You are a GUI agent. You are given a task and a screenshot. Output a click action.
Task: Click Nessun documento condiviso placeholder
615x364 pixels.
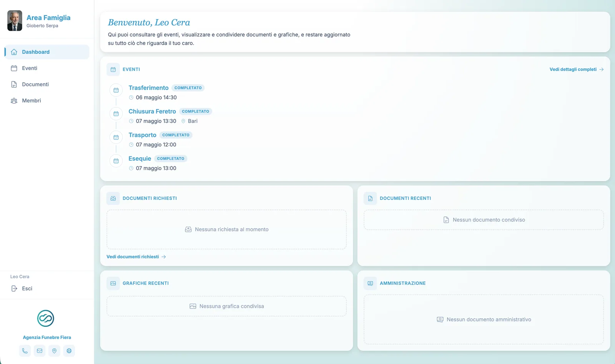[484, 220]
